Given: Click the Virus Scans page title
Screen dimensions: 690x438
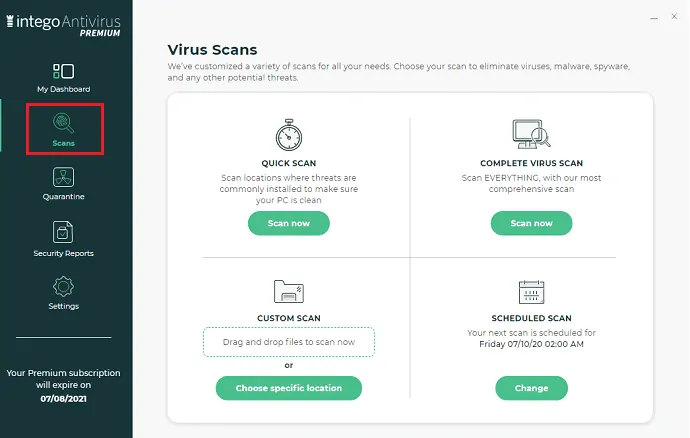Looking at the screenshot, I should (212, 50).
